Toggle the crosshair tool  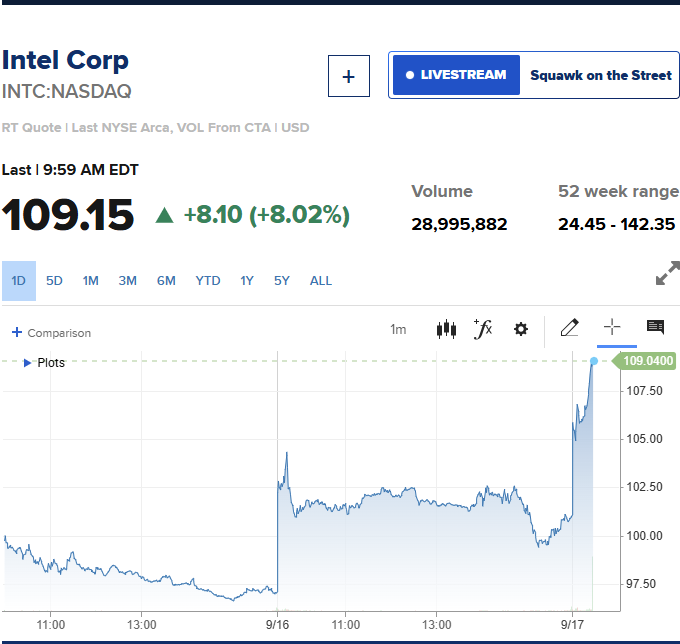coord(612,327)
